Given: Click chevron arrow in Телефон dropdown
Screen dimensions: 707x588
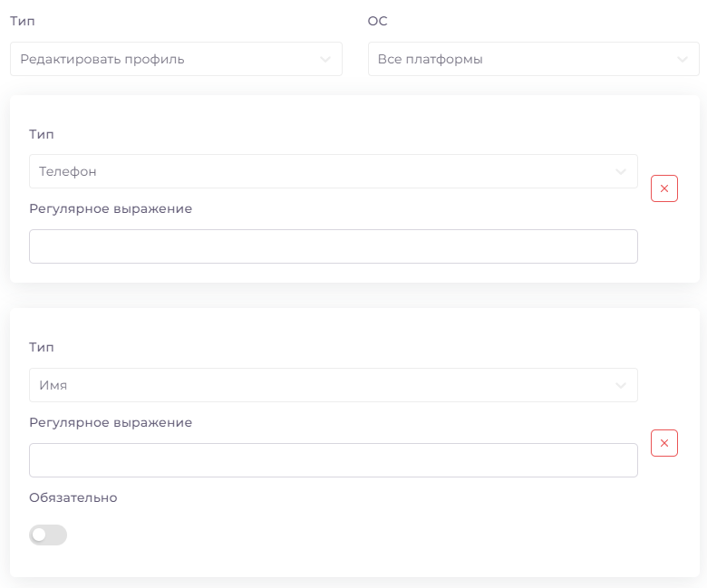Looking at the screenshot, I should click(x=621, y=171).
